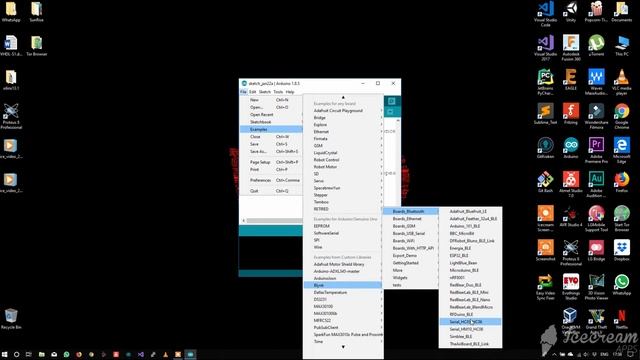The width and height of the screenshot is (640, 360).
Task: Open the Fritzing desktop shortcut
Action: 571,114
